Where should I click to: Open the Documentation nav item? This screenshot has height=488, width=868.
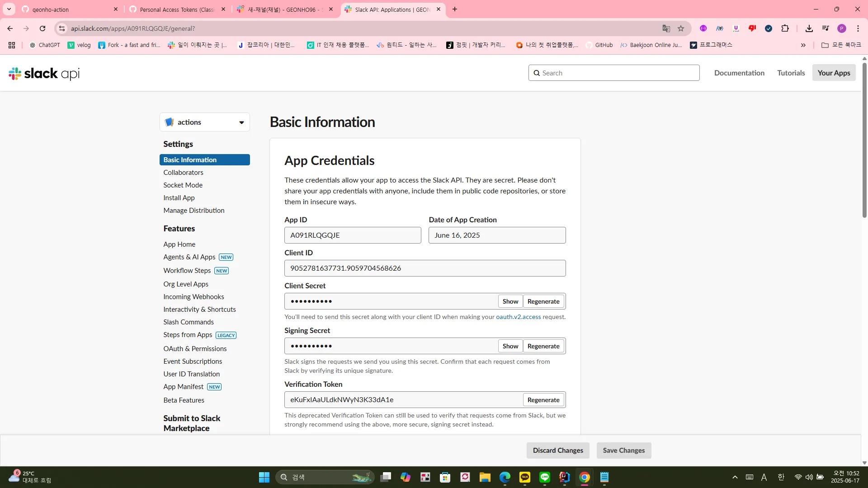(x=739, y=73)
